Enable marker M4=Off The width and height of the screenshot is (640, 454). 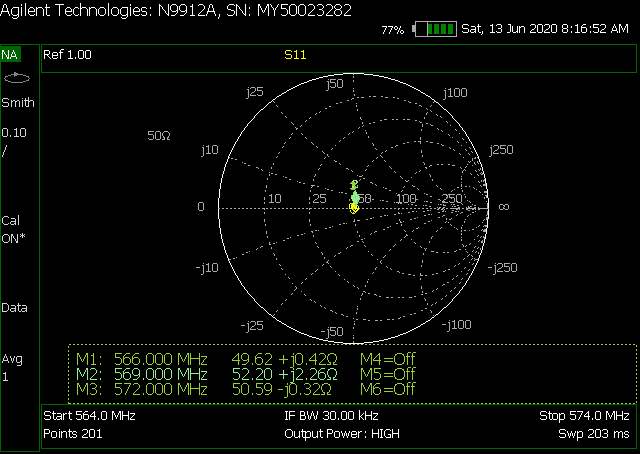click(x=387, y=360)
